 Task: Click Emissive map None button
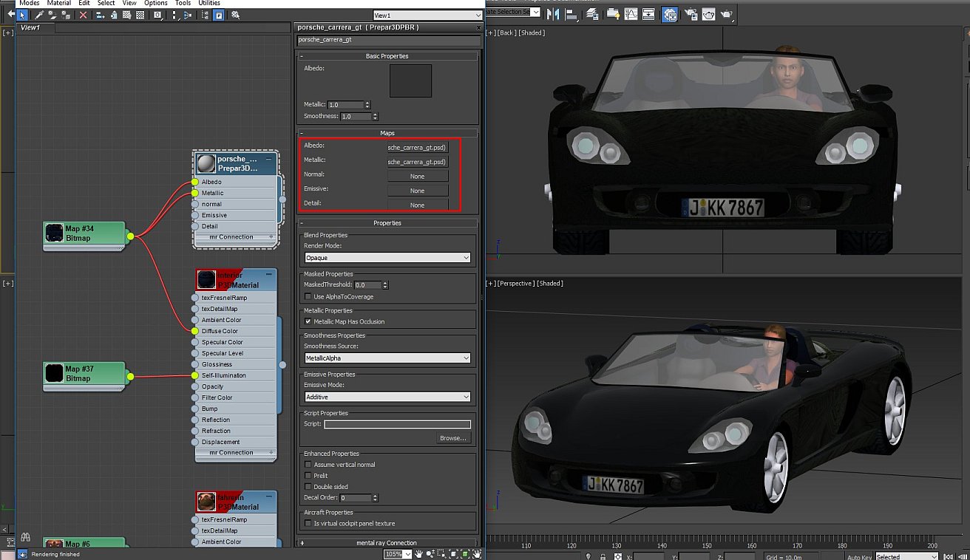click(x=418, y=191)
